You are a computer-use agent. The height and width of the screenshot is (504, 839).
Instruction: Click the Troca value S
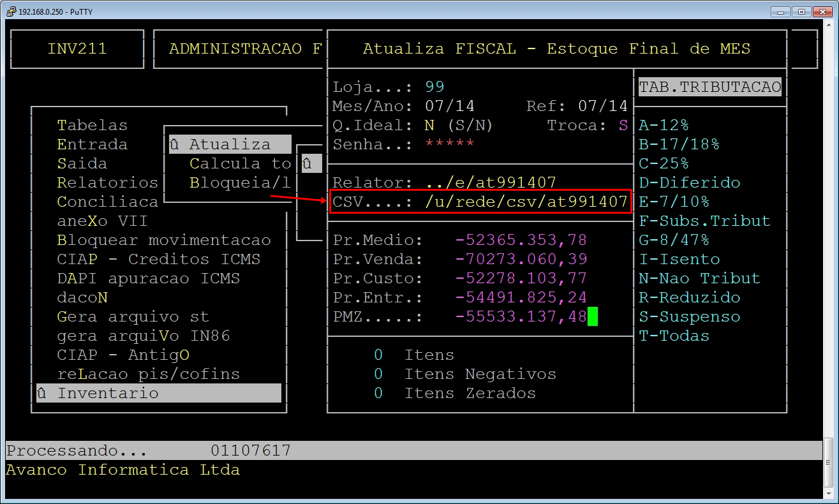tap(623, 125)
